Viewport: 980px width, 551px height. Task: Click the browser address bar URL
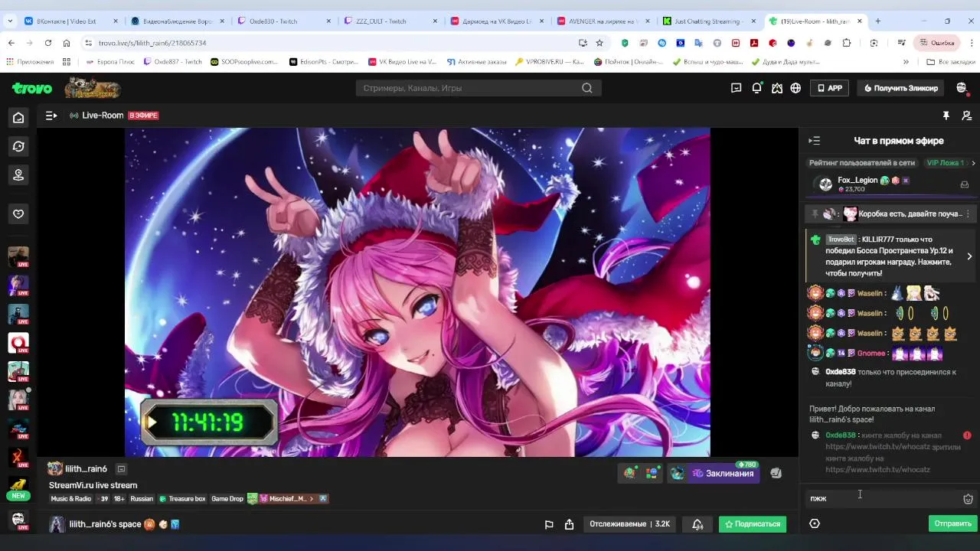click(x=152, y=43)
